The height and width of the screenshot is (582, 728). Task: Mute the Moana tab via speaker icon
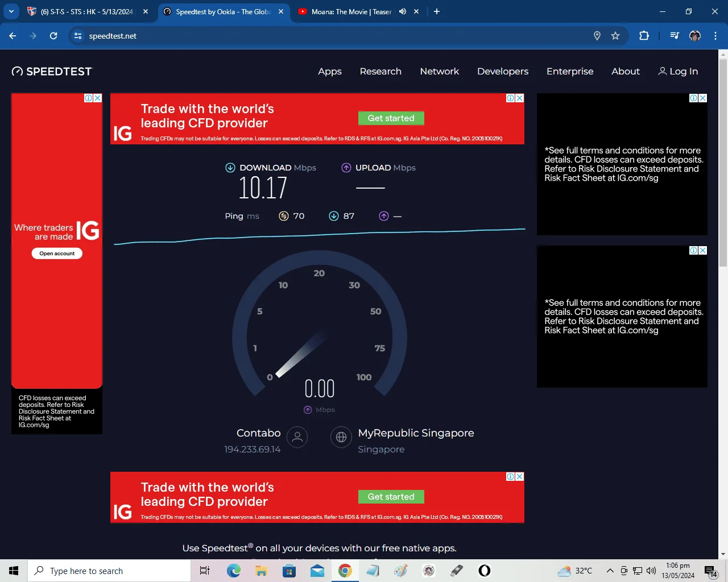click(x=403, y=11)
